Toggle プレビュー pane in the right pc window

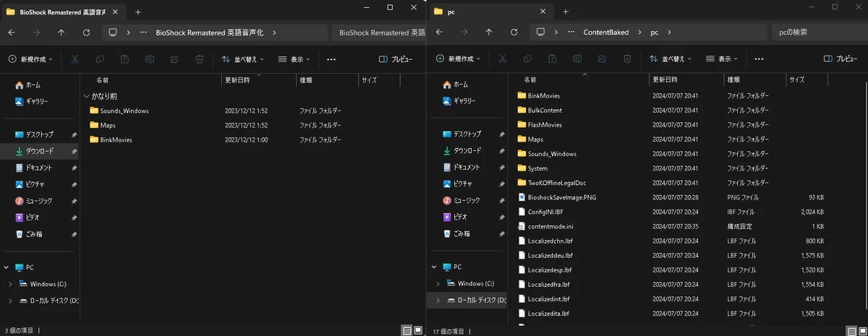click(x=841, y=59)
